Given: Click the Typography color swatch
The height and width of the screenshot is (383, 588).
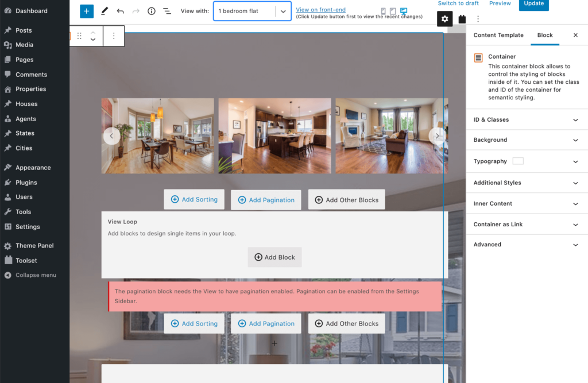Looking at the screenshot, I should 518,161.
